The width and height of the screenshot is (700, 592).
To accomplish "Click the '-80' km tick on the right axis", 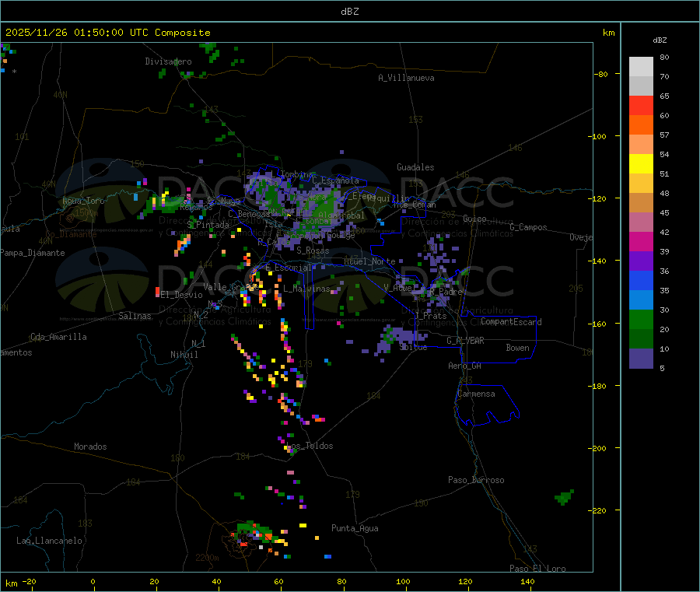I will [600, 74].
